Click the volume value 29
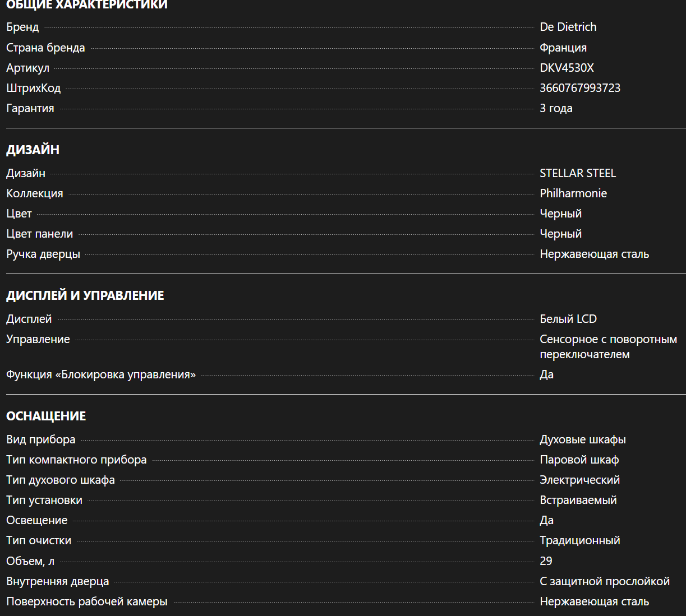This screenshot has width=686, height=616. tap(546, 561)
